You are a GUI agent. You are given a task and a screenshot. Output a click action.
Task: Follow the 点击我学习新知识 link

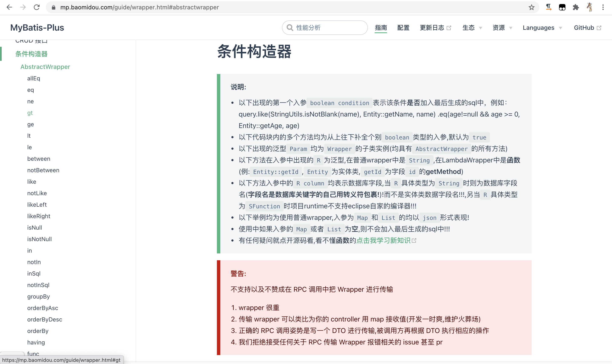pos(383,241)
